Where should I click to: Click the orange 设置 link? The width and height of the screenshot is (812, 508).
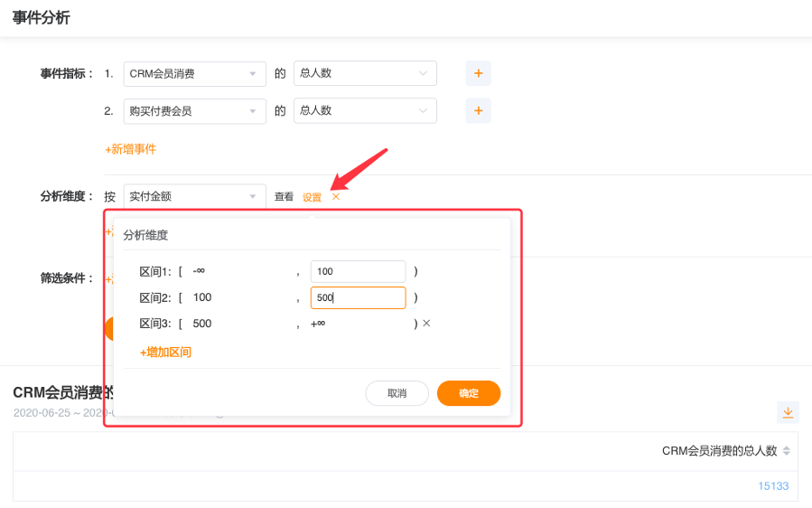click(x=312, y=197)
